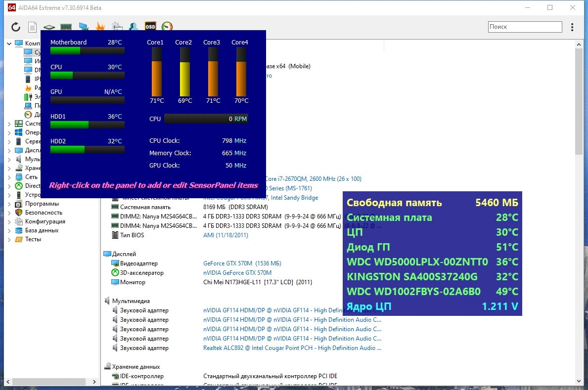This screenshot has width=588, height=390.
Task: Select Программы in the tree
Action: 42,204
